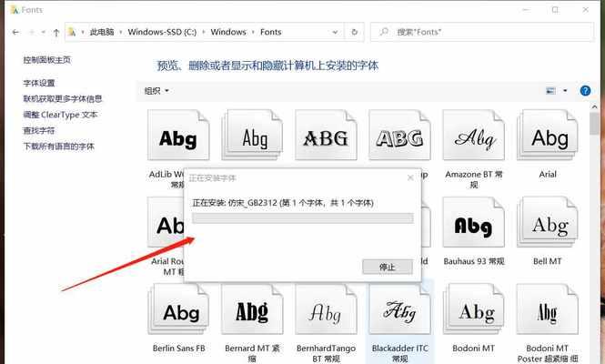Open 调整 ClearType 文本 link
Viewport: 605px width, 364px height.
pyautogui.click(x=60, y=115)
